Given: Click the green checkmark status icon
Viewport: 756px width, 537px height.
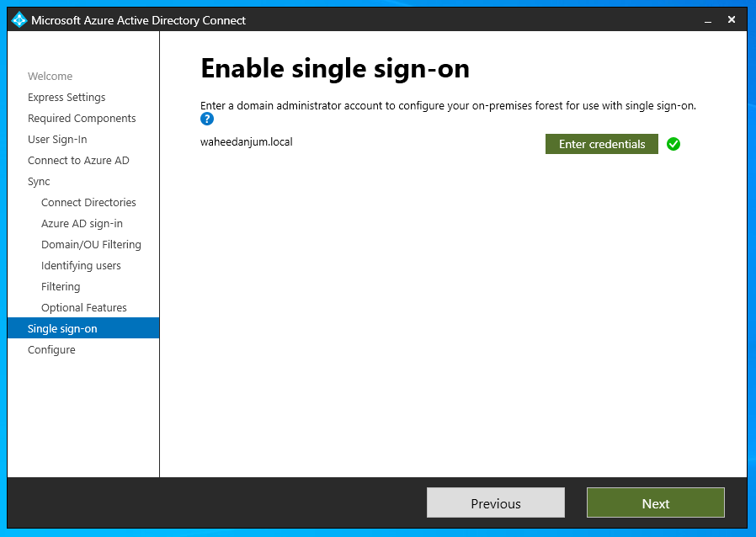Looking at the screenshot, I should click(x=673, y=144).
